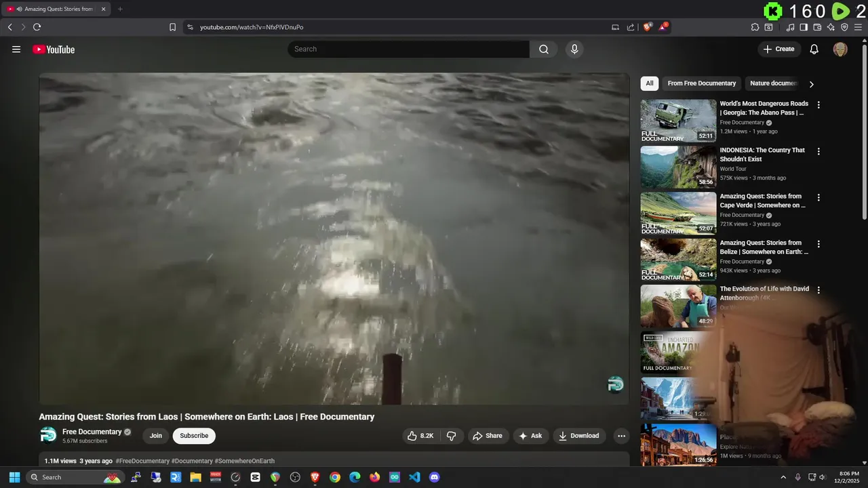Image resolution: width=868 pixels, height=488 pixels.
Task: Show hidden system tray icons
Action: pyautogui.click(x=783, y=477)
